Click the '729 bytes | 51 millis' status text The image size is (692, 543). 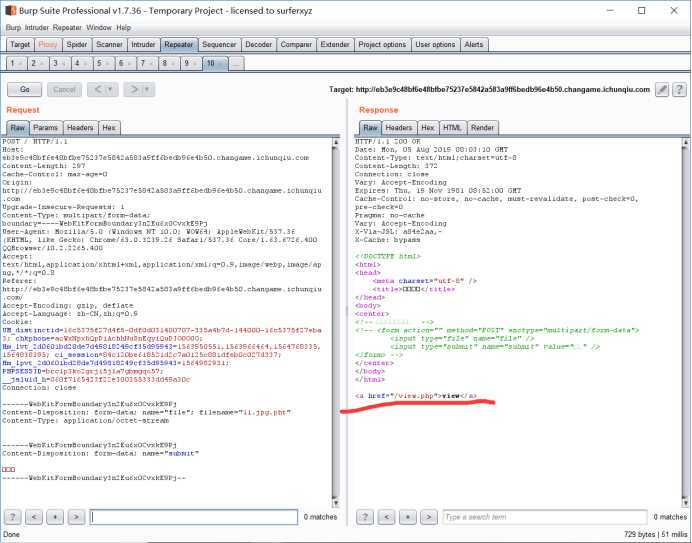656,535
